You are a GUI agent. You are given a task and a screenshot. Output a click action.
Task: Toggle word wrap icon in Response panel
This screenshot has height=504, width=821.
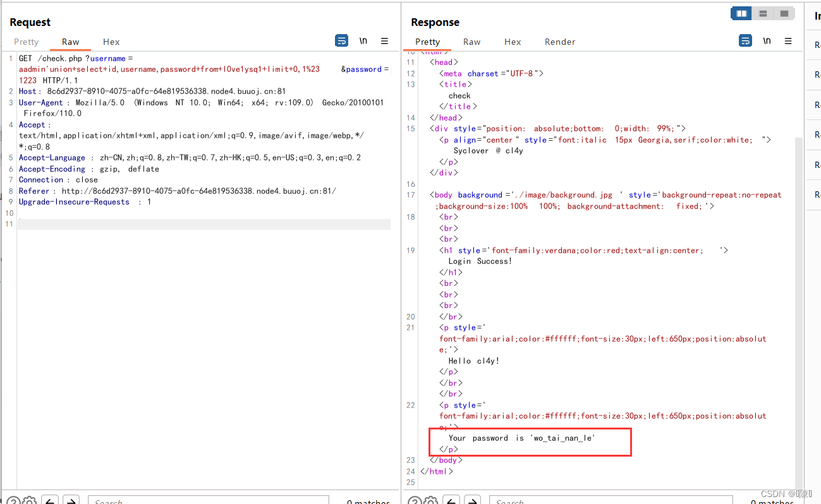coord(746,41)
